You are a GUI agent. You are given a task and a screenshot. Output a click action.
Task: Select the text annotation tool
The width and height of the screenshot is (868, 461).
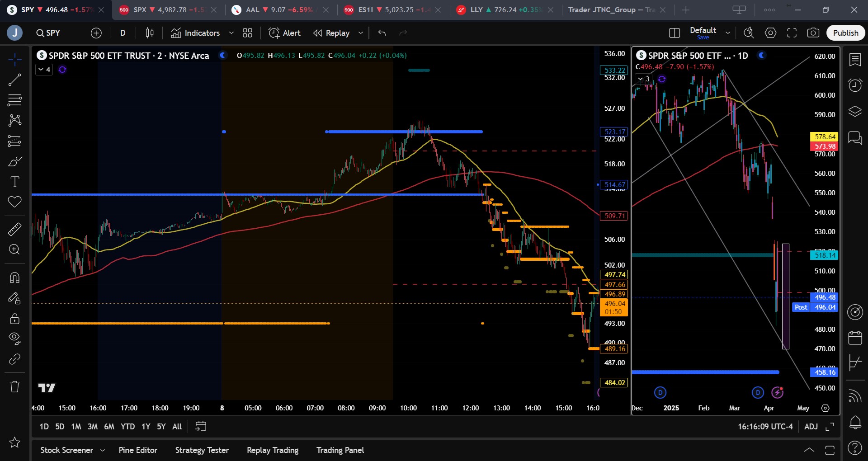pos(14,182)
